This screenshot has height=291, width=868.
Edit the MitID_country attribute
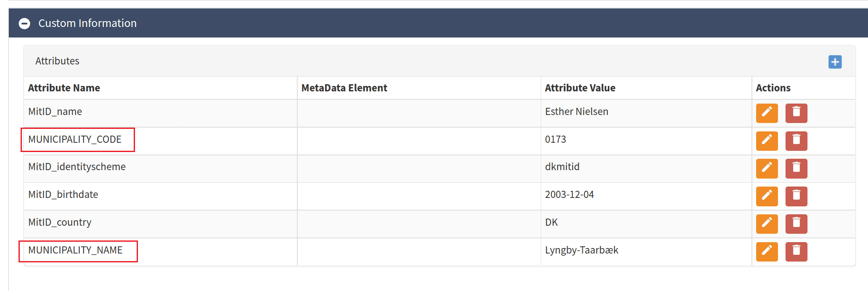pos(767,224)
